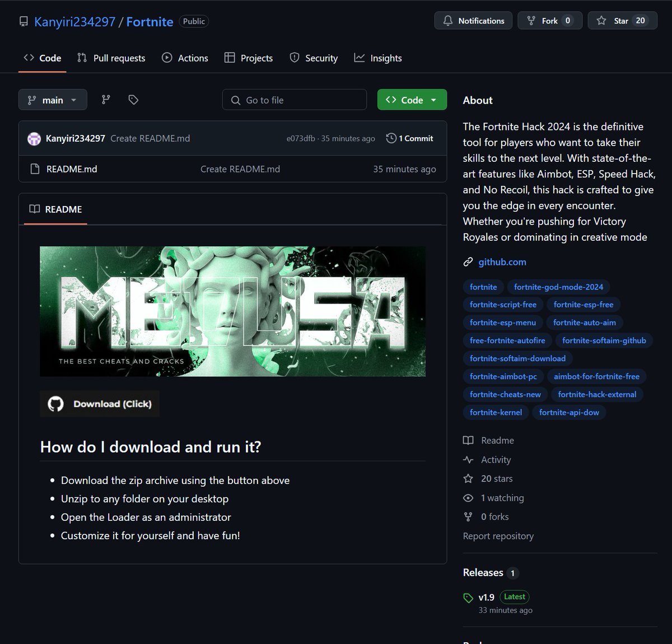This screenshot has height=644, width=672.
Task: Open the Actions tab
Action: [x=185, y=58]
